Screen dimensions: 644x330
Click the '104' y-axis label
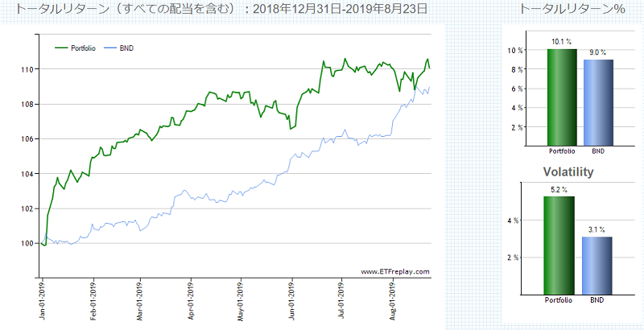click(27, 174)
